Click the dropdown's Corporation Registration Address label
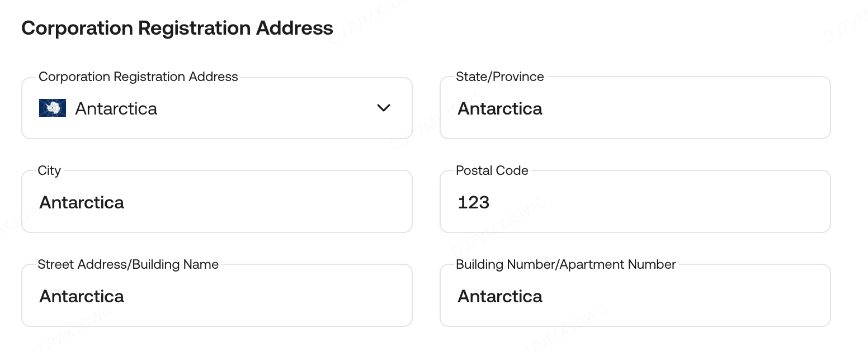The width and height of the screenshot is (868, 352). pos(138,77)
